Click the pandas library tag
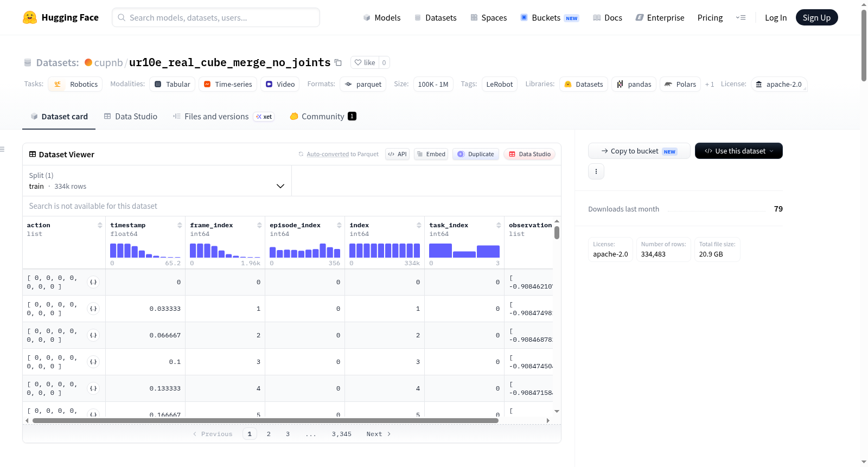 (634, 84)
